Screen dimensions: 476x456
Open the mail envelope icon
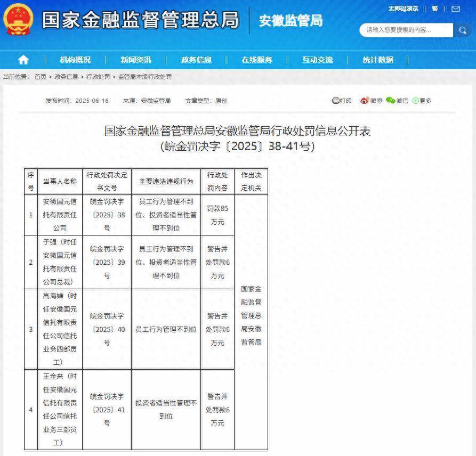pyautogui.click(x=456, y=9)
